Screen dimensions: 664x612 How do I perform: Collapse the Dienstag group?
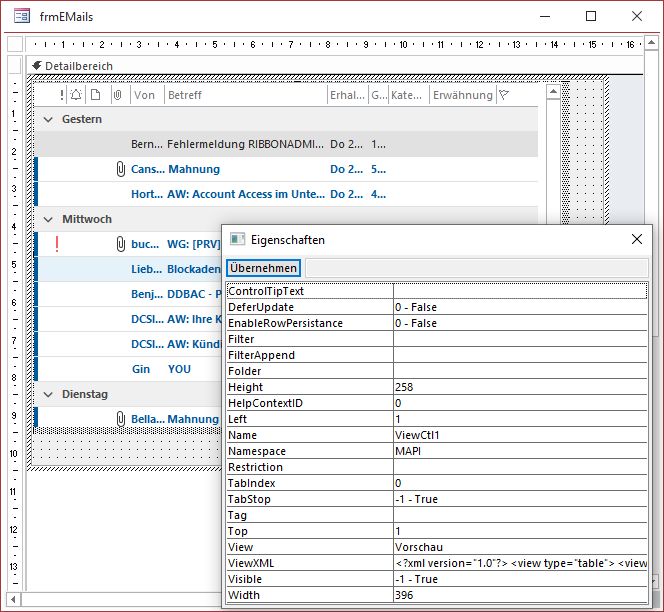tap(48, 394)
